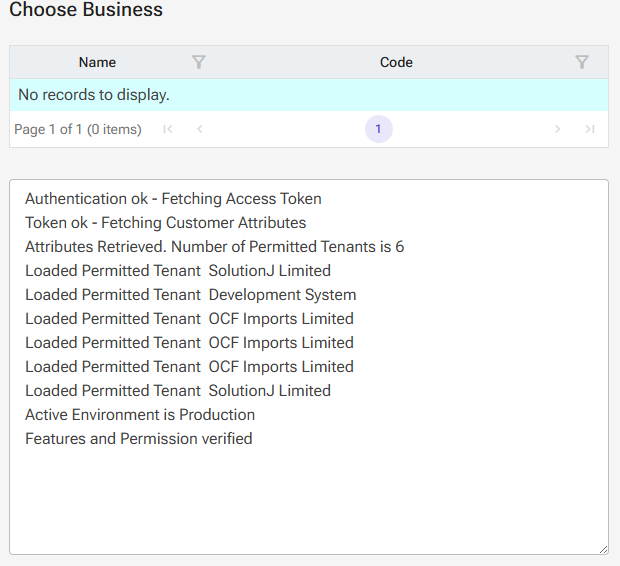Click the Choose Business heading
The height and width of the screenshot is (566, 620).
(86, 11)
